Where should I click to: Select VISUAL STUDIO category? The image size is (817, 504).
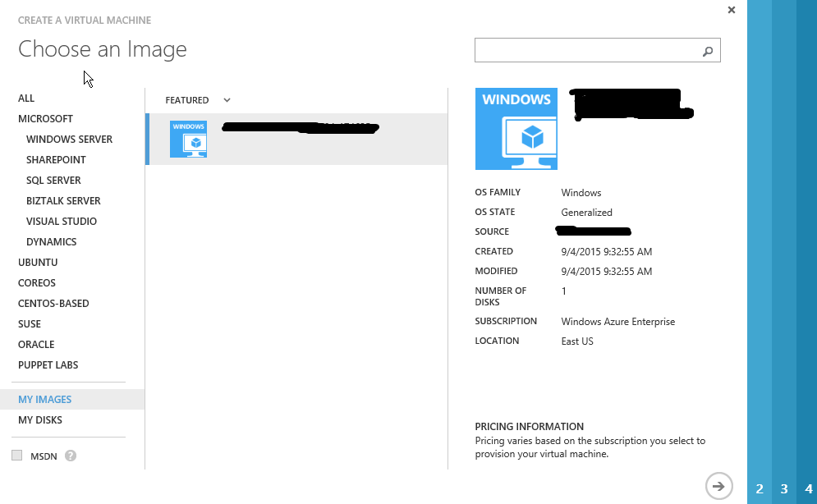tap(62, 222)
